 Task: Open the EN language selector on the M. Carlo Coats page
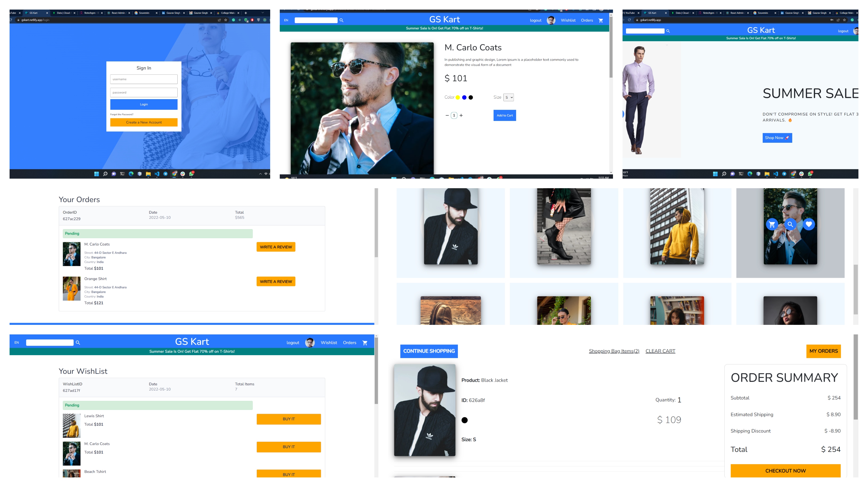pos(286,20)
